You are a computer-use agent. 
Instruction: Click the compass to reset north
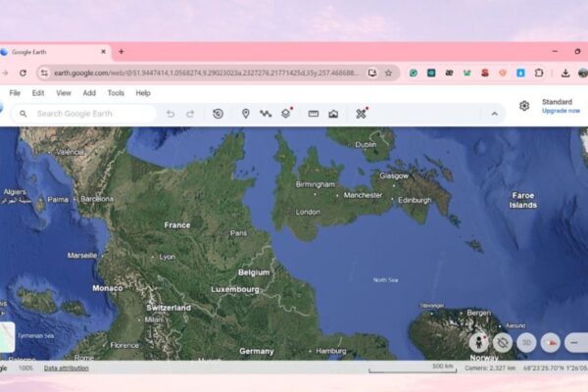point(551,342)
